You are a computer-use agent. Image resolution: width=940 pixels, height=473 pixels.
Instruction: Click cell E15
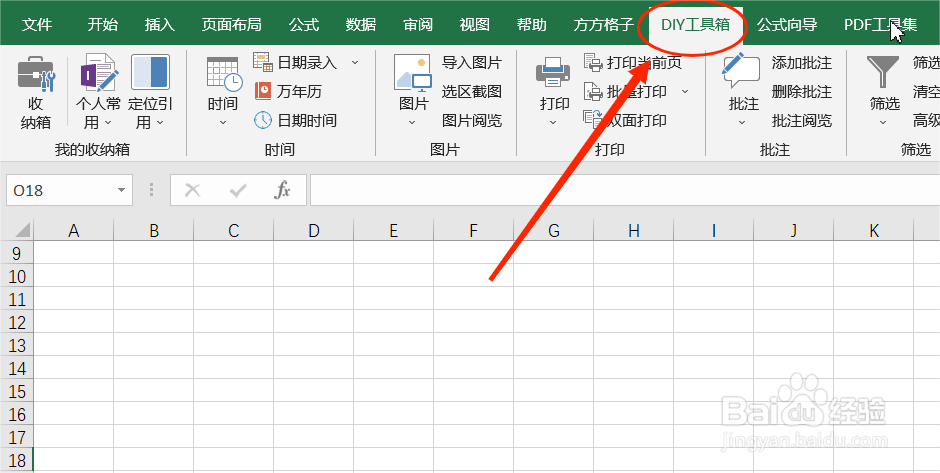point(393,391)
